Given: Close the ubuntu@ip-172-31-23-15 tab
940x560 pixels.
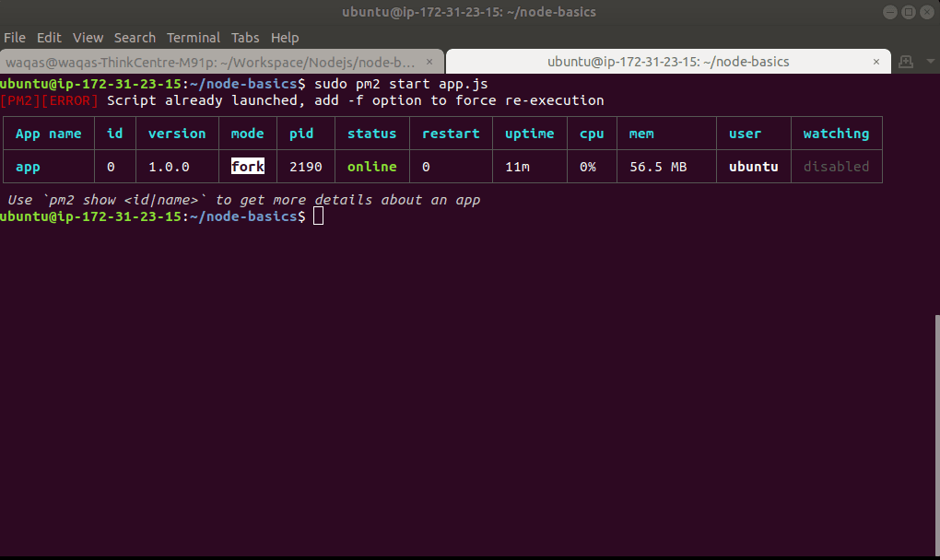Looking at the screenshot, I should (877, 63).
